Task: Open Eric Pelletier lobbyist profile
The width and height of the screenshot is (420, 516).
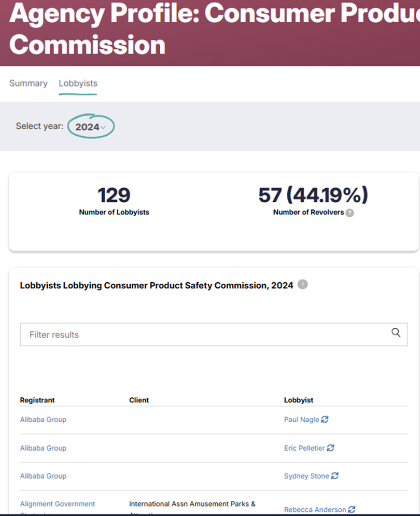Action: 304,448
